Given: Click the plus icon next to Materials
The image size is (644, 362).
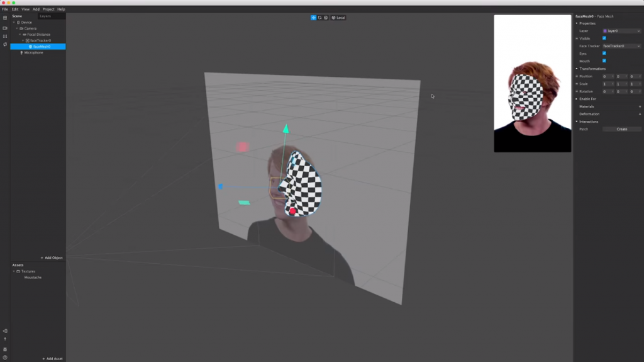Looking at the screenshot, I should coord(640,106).
